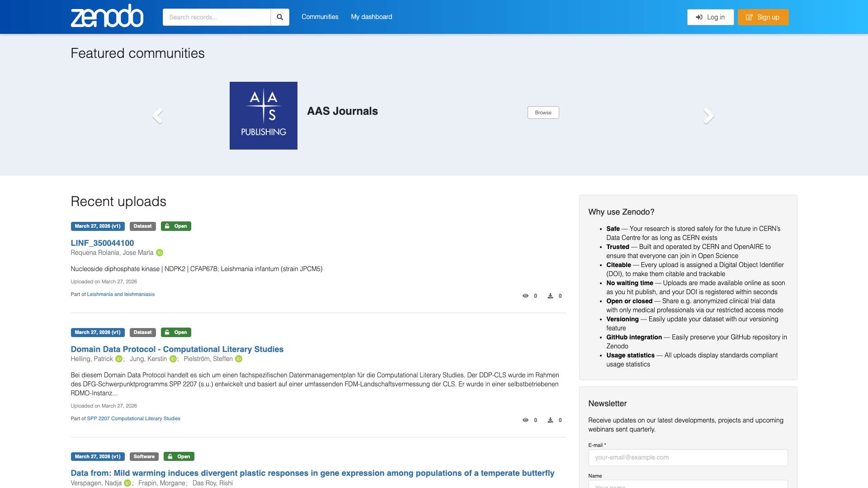The height and width of the screenshot is (488, 868).
Task: Click the Zenodo logo
Action: (107, 16)
